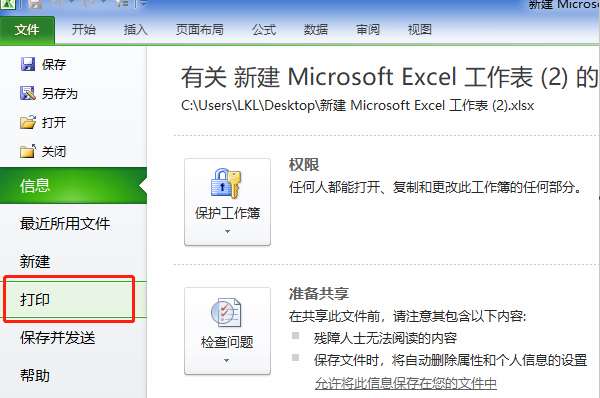Click the Open (打开) folder icon
Viewport: 600px width, 398px height.
[x=28, y=123]
